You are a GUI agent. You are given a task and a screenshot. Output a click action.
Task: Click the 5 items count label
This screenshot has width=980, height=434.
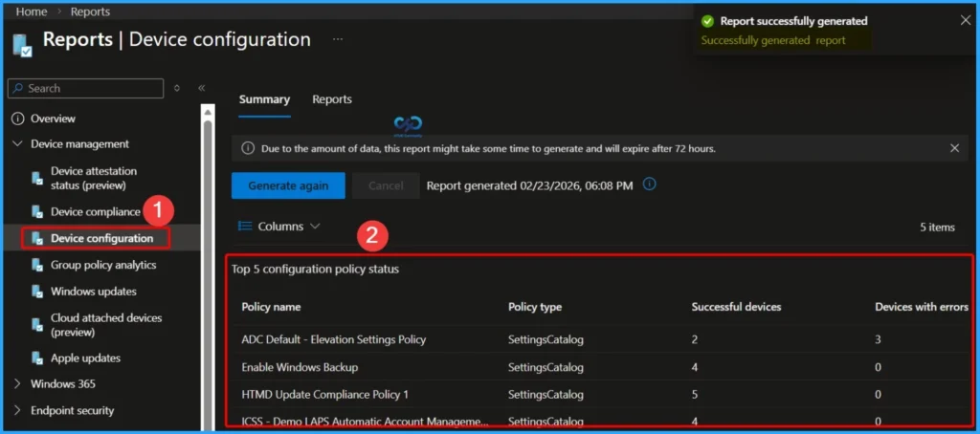(x=937, y=228)
